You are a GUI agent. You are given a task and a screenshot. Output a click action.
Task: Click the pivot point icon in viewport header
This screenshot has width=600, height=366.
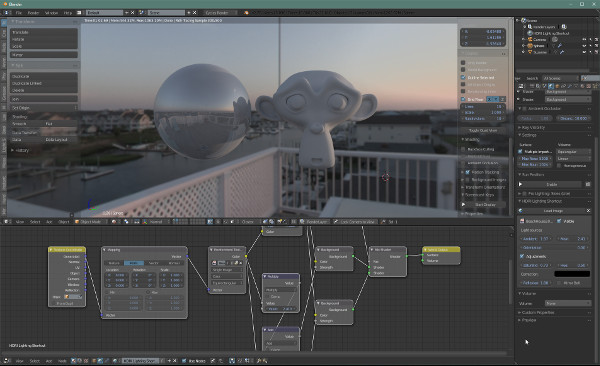pos(126,222)
